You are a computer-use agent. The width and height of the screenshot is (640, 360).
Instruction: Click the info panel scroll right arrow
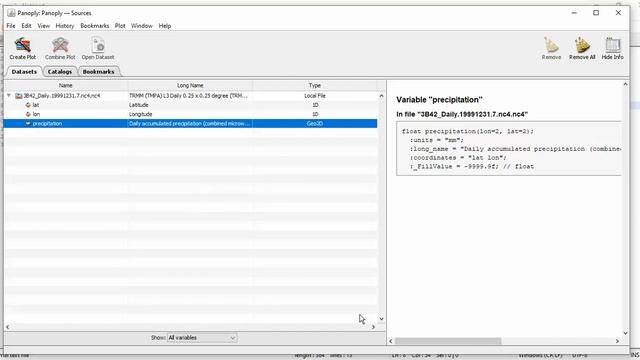[x=617, y=341]
